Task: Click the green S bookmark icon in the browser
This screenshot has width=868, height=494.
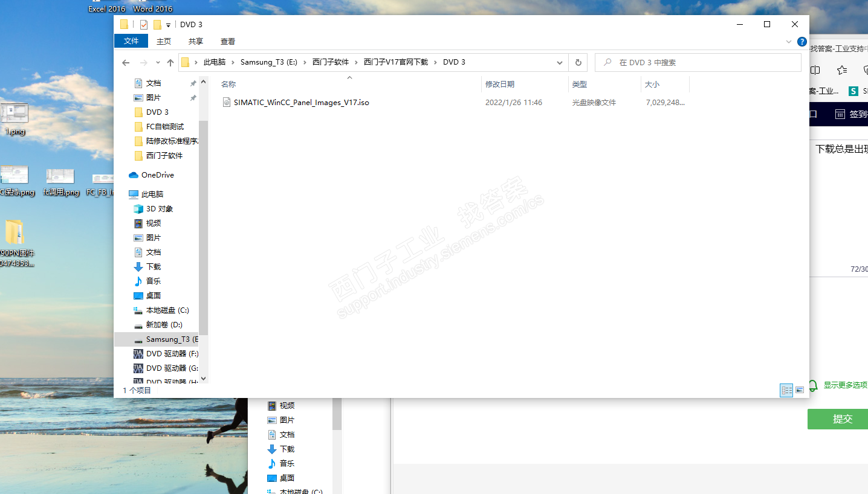Action: tap(853, 91)
